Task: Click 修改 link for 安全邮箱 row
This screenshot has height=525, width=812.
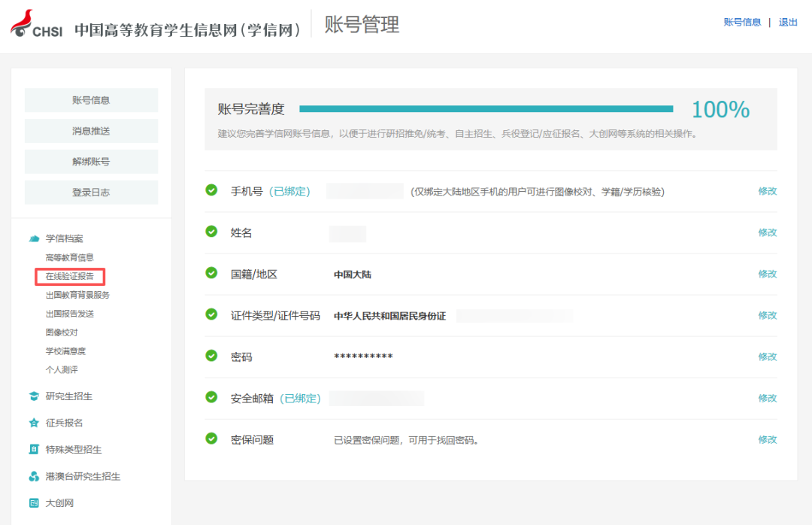Action: click(767, 398)
